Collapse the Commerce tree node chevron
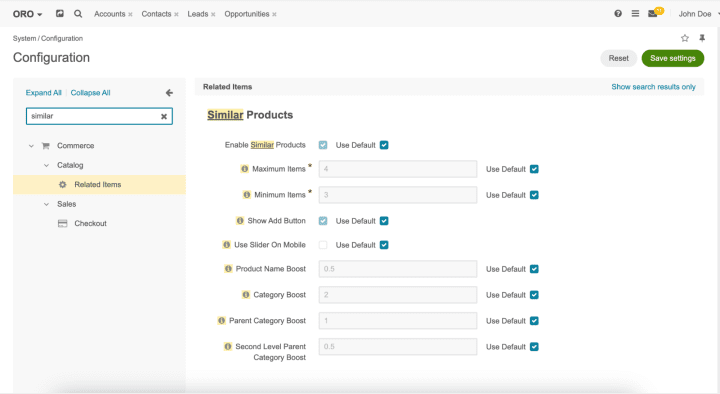 coord(31,146)
